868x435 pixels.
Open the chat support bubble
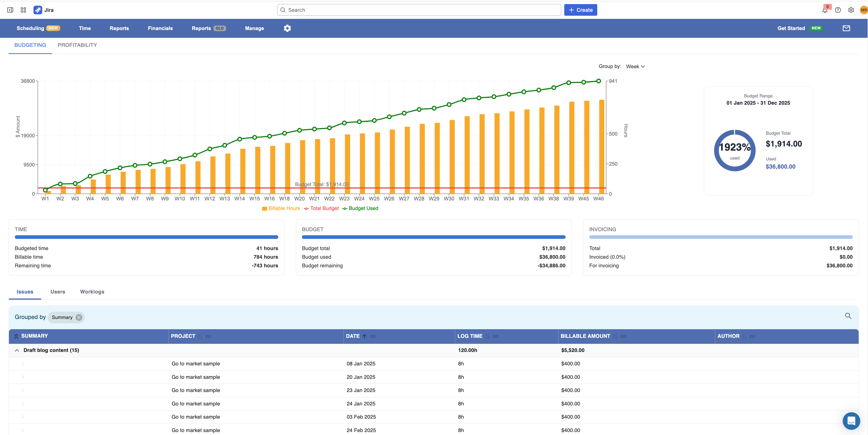[x=851, y=420]
